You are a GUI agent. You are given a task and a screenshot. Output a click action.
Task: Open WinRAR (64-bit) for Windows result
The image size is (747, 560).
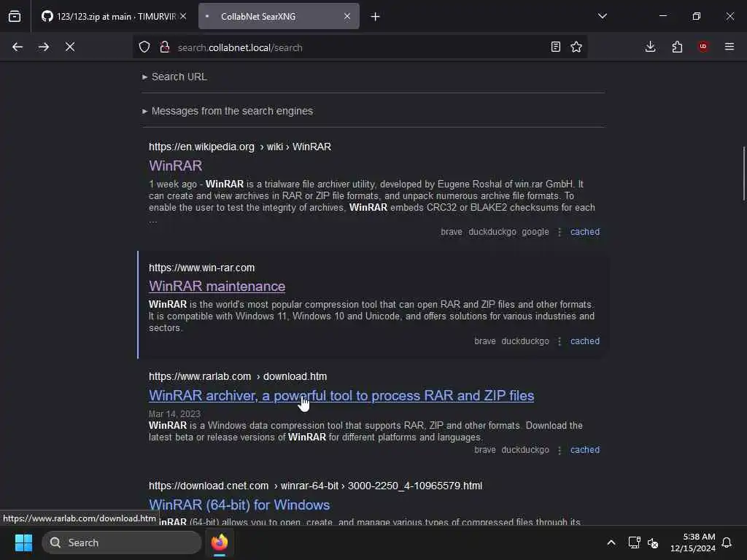tap(239, 505)
